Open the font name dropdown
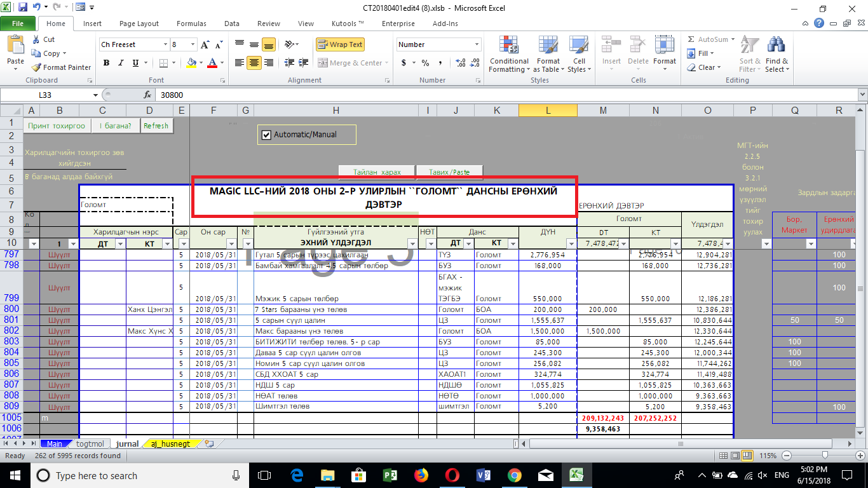 pyautogui.click(x=165, y=44)
